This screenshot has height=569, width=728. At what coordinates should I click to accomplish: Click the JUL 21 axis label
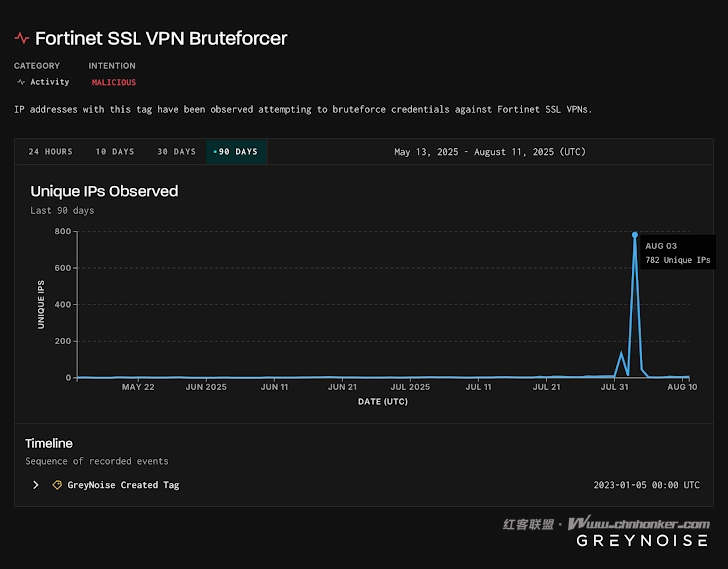tap(546, 387)
